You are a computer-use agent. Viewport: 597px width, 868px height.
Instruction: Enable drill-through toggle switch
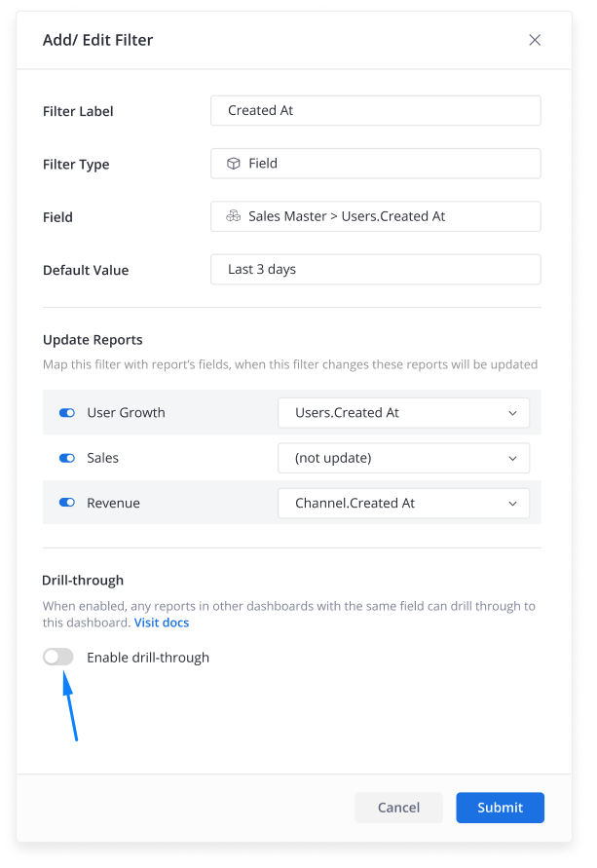(58, 657)
